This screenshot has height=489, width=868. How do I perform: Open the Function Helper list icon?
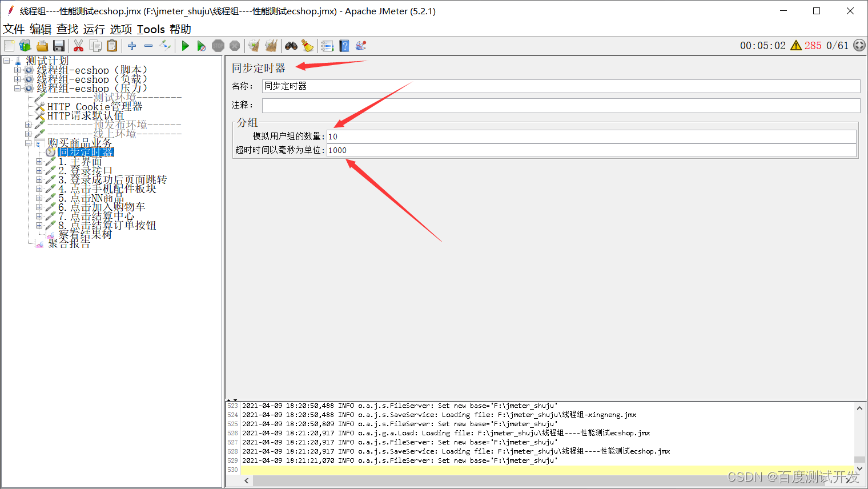pos(327,46)
